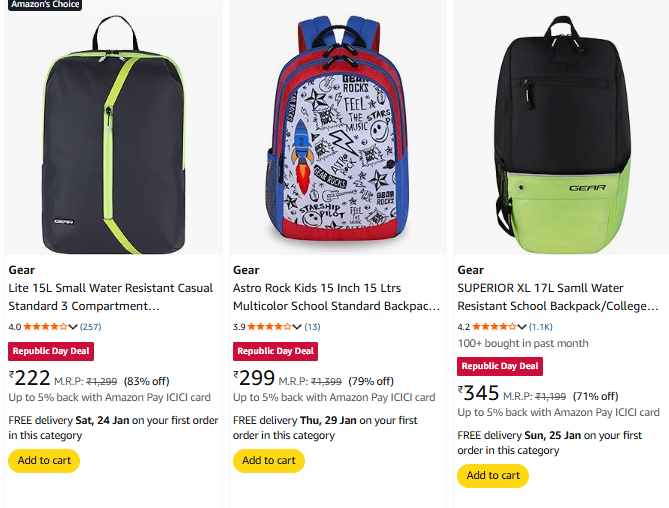View the 1.1K reviews for SUPERIOR XL
This screenshot has width=669, height=508.
[x=540, y=327]
